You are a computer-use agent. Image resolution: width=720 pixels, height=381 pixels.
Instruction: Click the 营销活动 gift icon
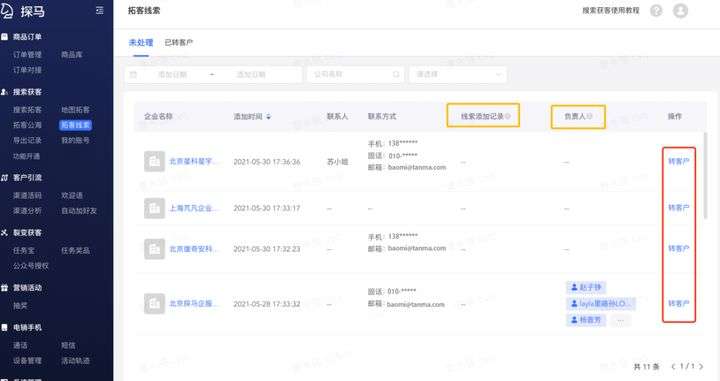click(5, 288)
